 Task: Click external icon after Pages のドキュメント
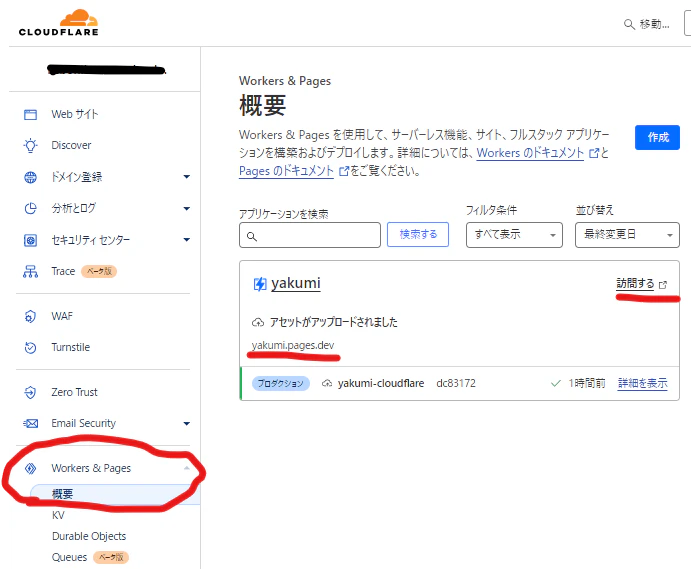344,171
